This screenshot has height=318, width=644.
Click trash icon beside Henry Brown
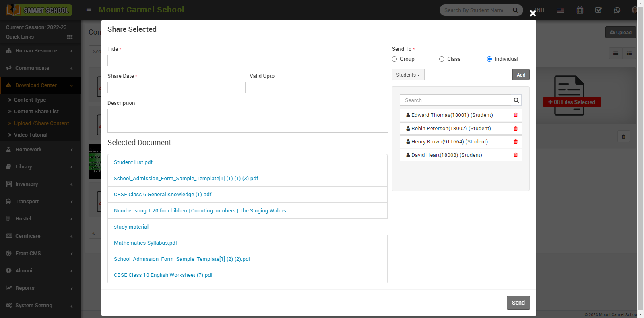pyautogui.click(x=515, y=142)
